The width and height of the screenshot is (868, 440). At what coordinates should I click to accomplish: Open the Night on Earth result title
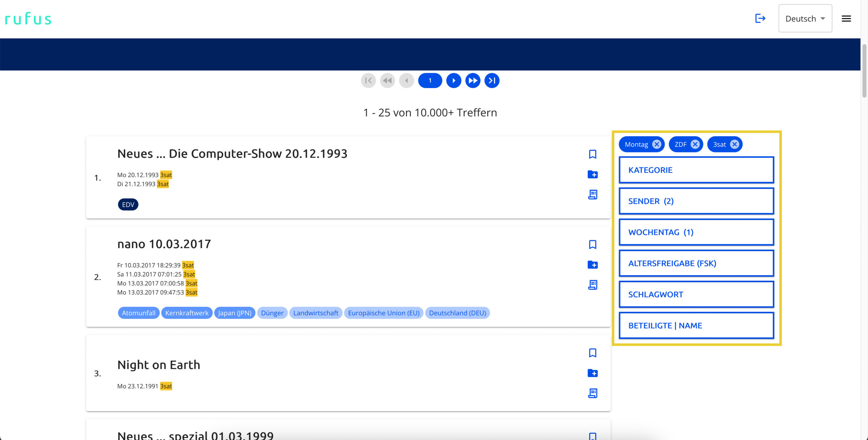pyautogui.click(x=159, y=365)
